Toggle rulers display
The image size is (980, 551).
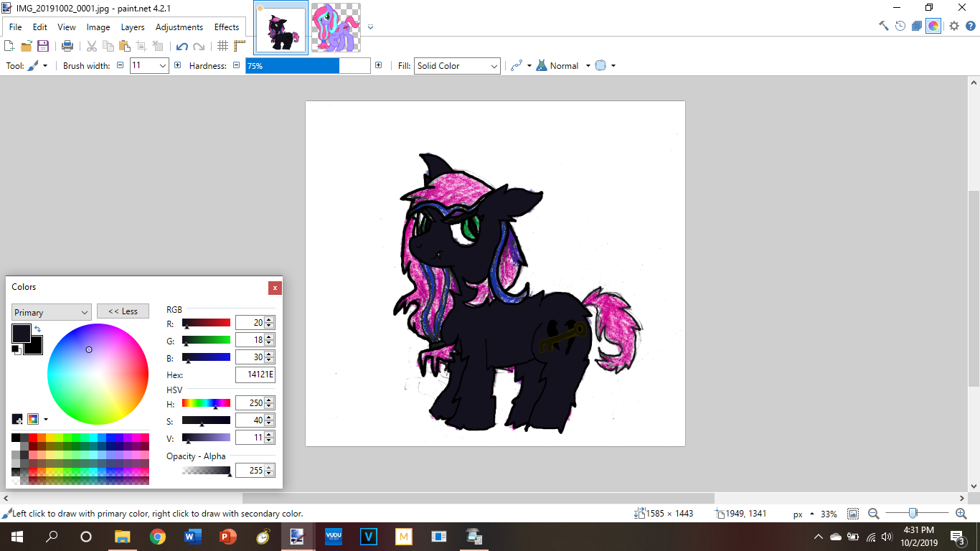[x=239, y=46]
